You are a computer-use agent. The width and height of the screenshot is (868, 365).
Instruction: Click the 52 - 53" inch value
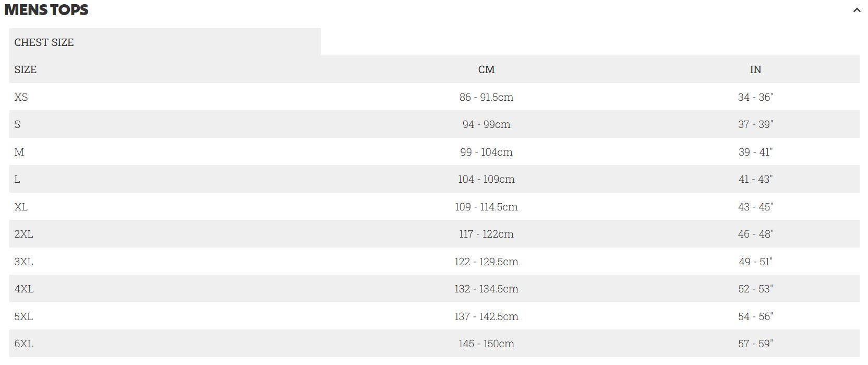pos(755,289)
